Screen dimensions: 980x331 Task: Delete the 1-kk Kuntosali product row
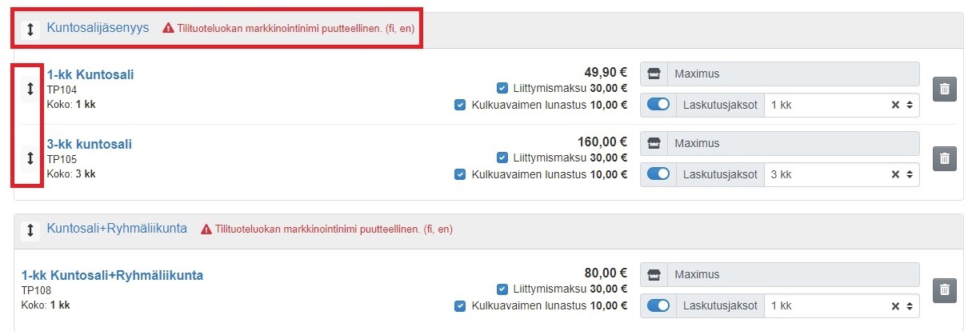tap(944, 89)
